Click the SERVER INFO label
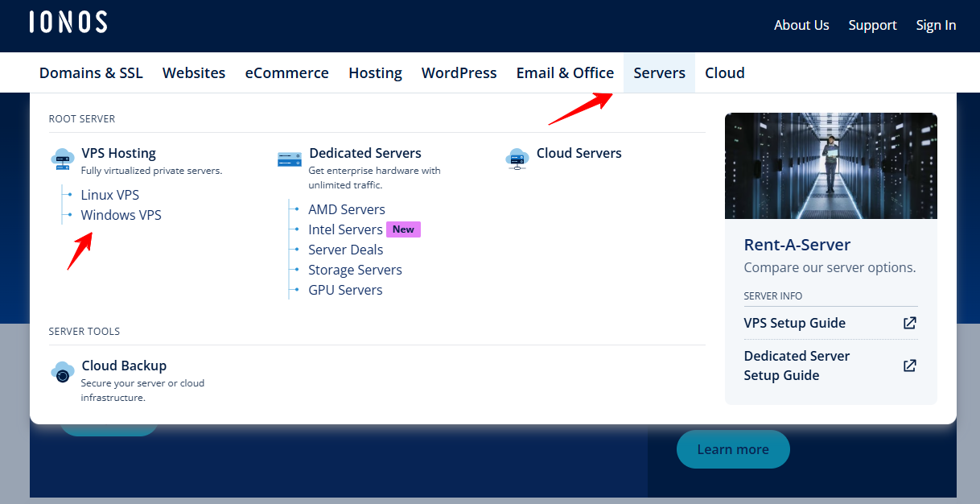 773,296
